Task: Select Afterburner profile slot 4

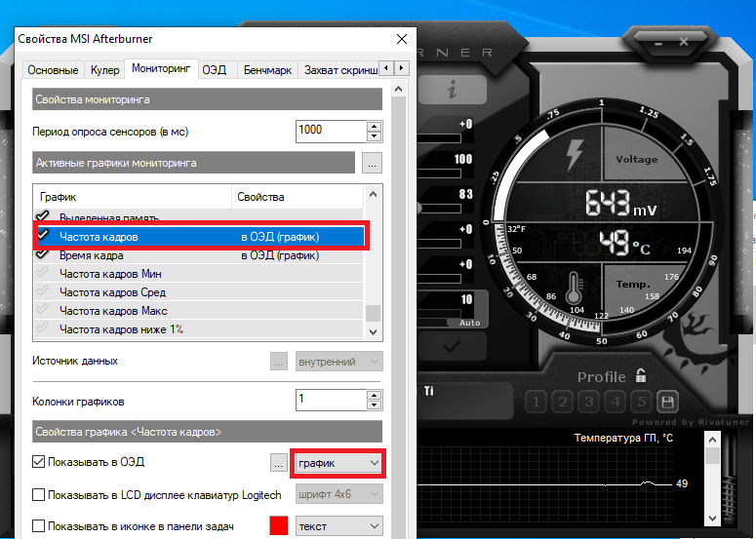Action: coord(616,402)
